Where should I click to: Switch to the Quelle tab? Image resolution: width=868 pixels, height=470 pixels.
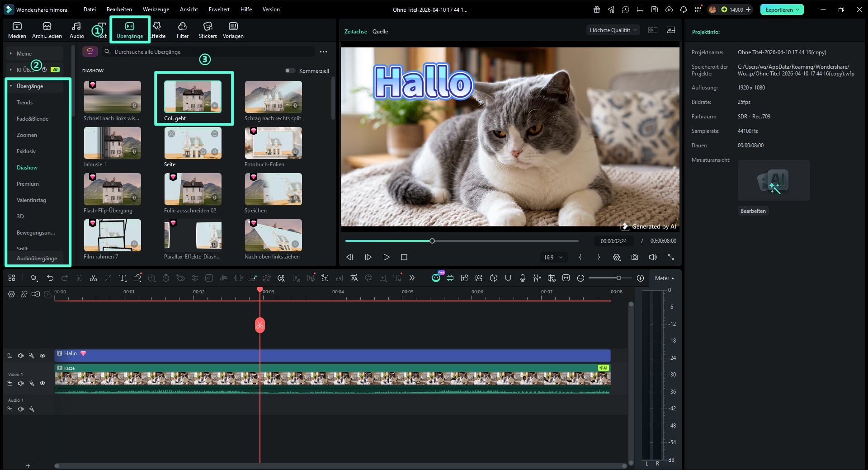(380, 32)
